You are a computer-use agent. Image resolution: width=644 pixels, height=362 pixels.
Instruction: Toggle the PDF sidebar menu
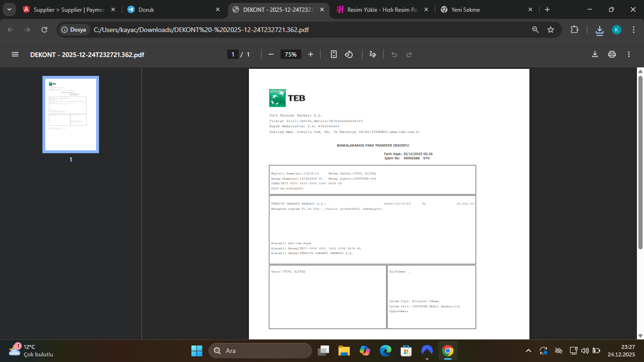pos(15,54)
